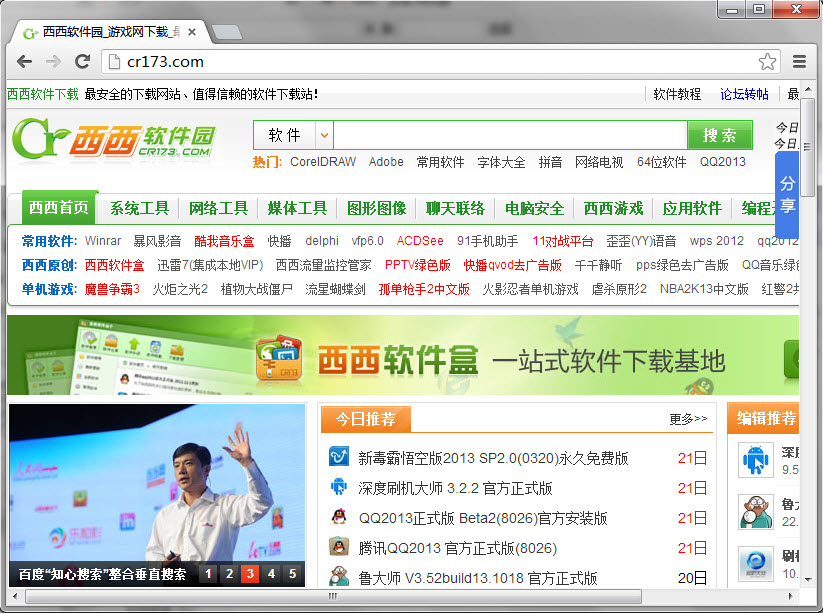Click the horizontal scrollbar thumb
Viewport: 823px width, 613px height.
pos(333,596)
